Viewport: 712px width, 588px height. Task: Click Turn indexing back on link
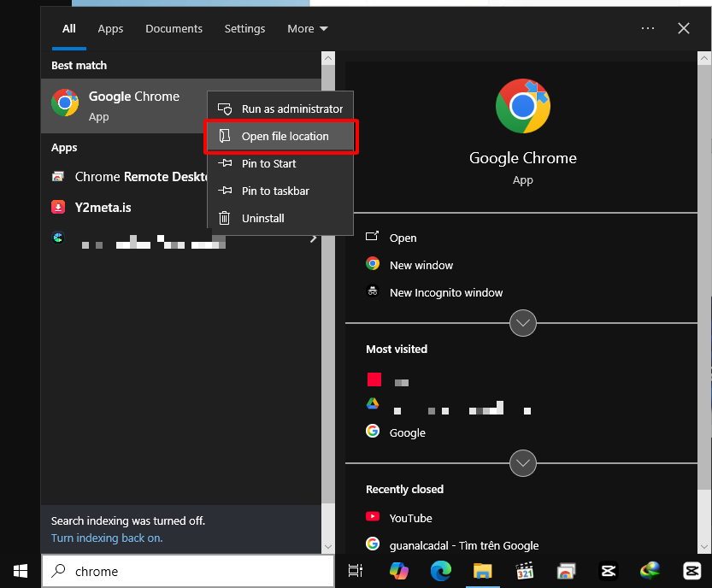(x=106, y=538)
